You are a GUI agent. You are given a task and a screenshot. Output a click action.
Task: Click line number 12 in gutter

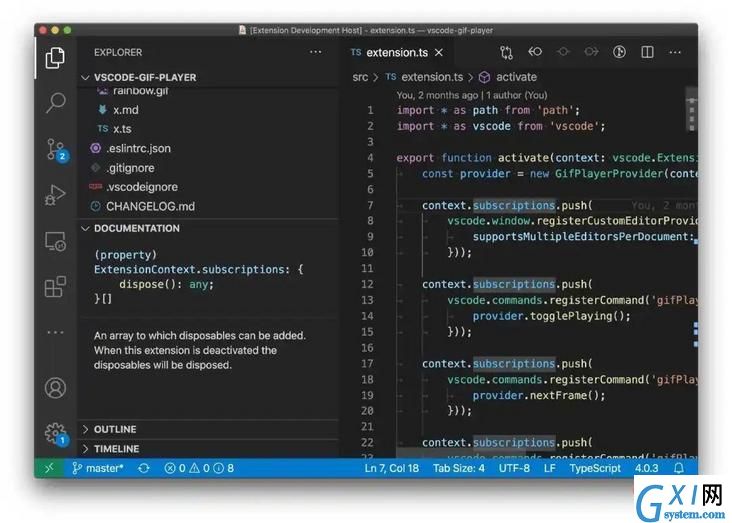tap(367, 284)
